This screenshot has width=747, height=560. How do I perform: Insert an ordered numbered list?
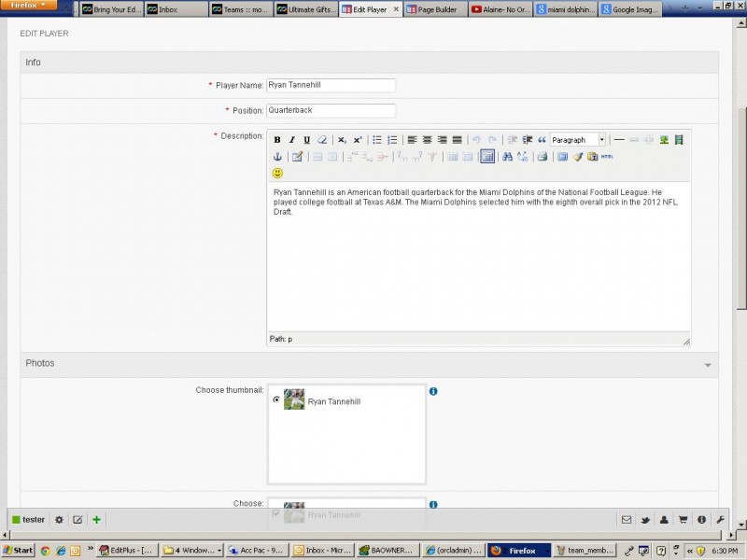[x=392, y=140]
